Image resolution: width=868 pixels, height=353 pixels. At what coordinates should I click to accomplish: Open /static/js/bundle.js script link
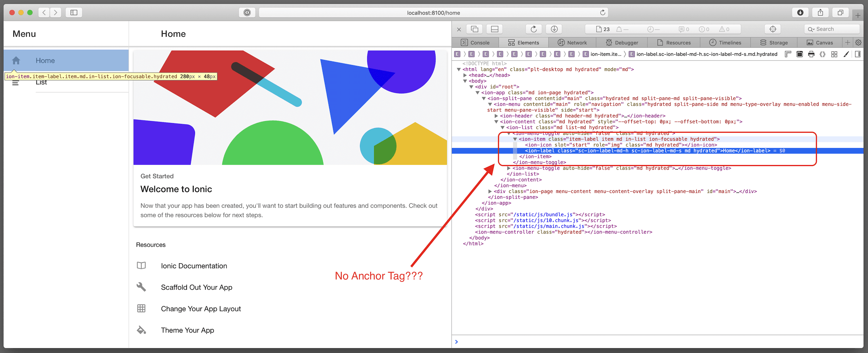pyautogui.click(x=544, y=215)
